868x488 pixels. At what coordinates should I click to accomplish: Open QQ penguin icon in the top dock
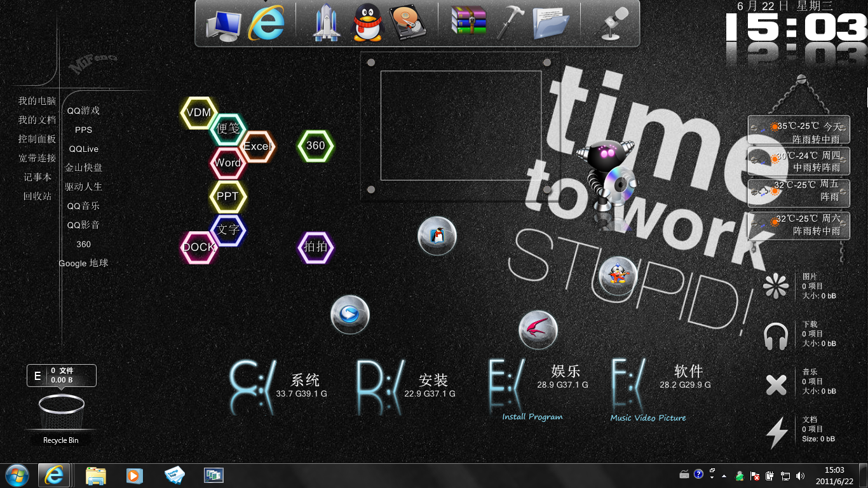pos(367,24)
